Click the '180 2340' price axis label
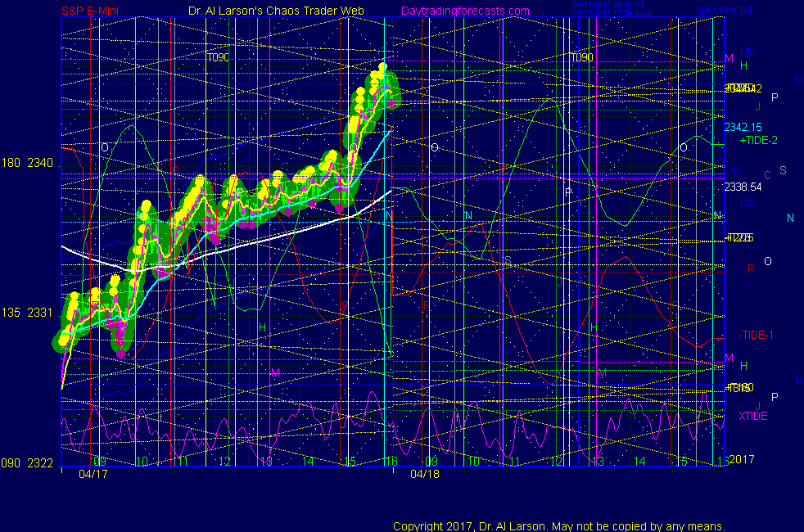Screen dimensions: 804x532 [27, 163]
